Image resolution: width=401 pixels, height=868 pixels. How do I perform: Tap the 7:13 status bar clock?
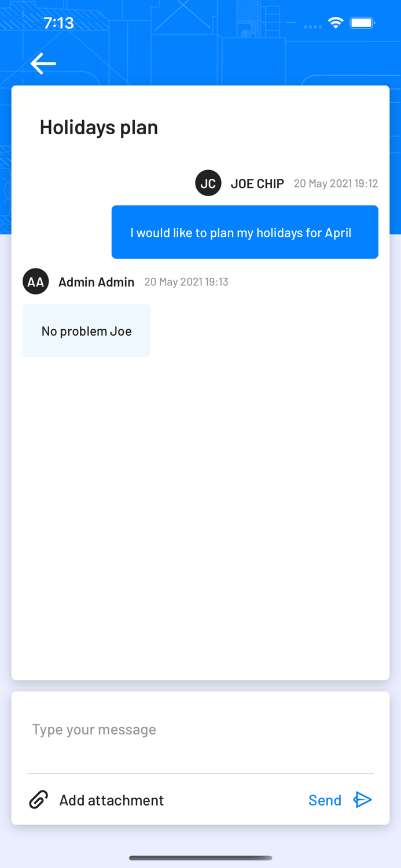point(58,23)
